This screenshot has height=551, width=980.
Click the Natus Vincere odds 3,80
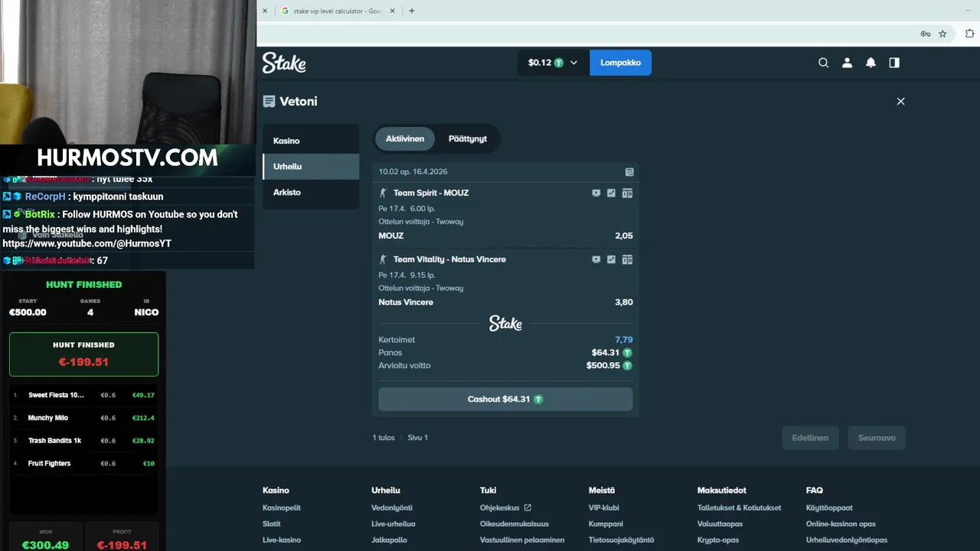(x=624, y=302)
